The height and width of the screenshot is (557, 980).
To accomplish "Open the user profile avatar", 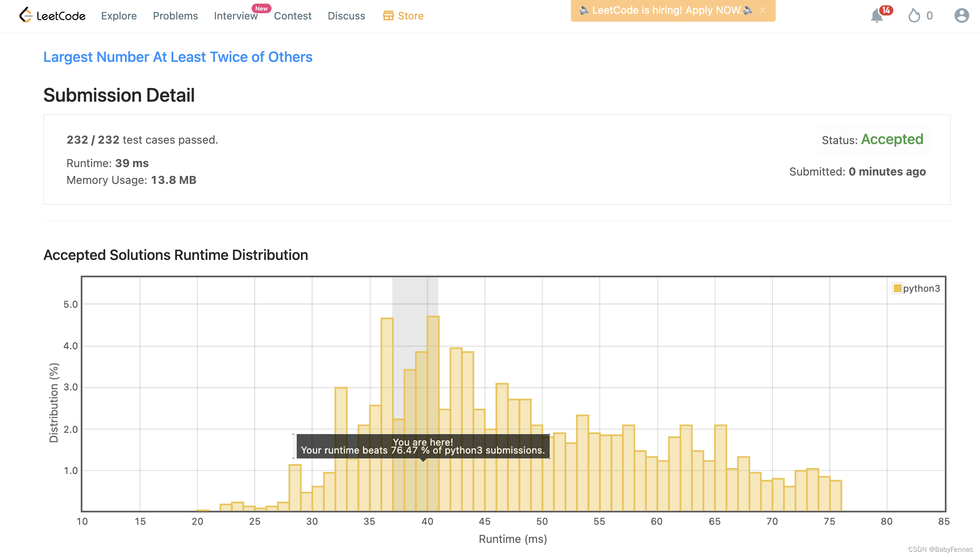I will coord(961,16).
